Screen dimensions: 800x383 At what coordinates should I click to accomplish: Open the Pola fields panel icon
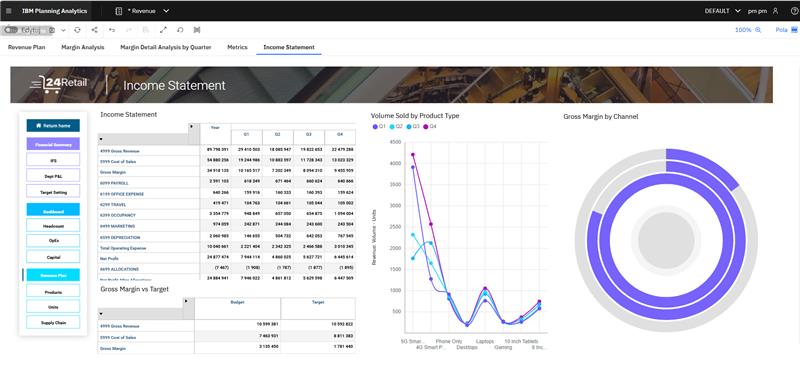pyautogui.click(x=794, y=30)
